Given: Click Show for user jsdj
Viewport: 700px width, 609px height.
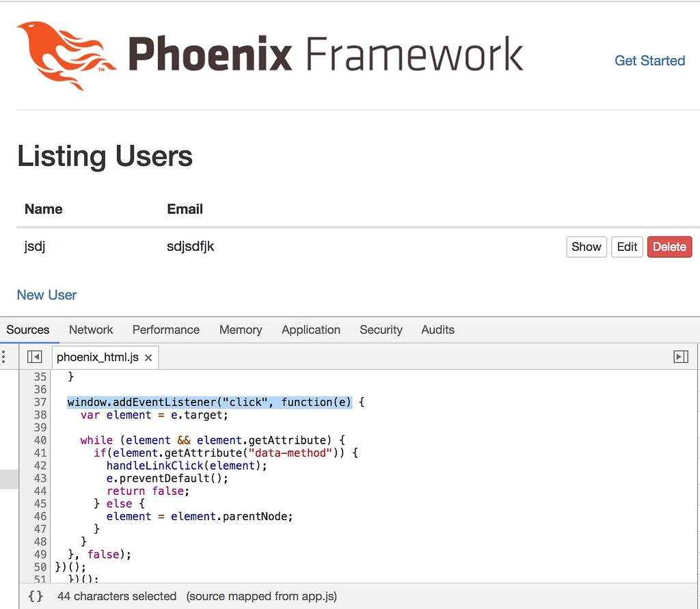Looking at the screenshot, I should point(586,247).
